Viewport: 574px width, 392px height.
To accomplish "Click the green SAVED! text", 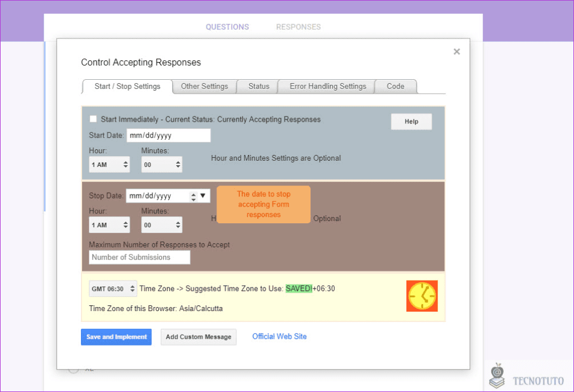I will [x=298, y=289].
